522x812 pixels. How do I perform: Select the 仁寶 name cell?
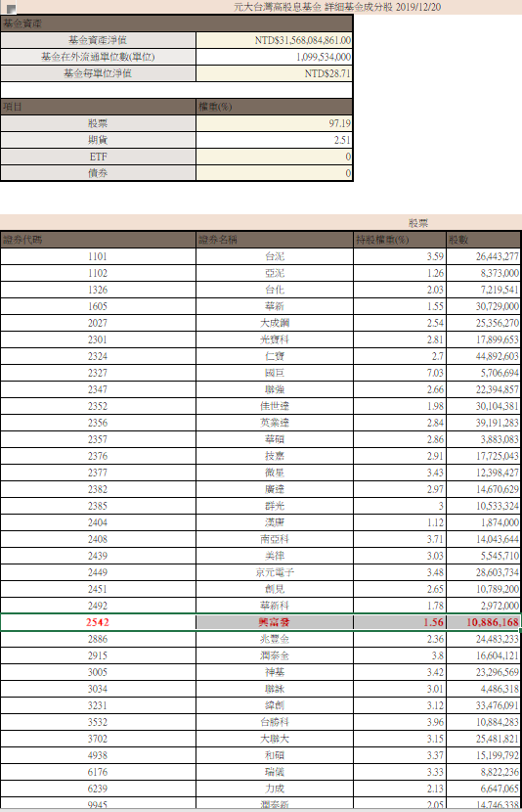(x=275, y=356)
